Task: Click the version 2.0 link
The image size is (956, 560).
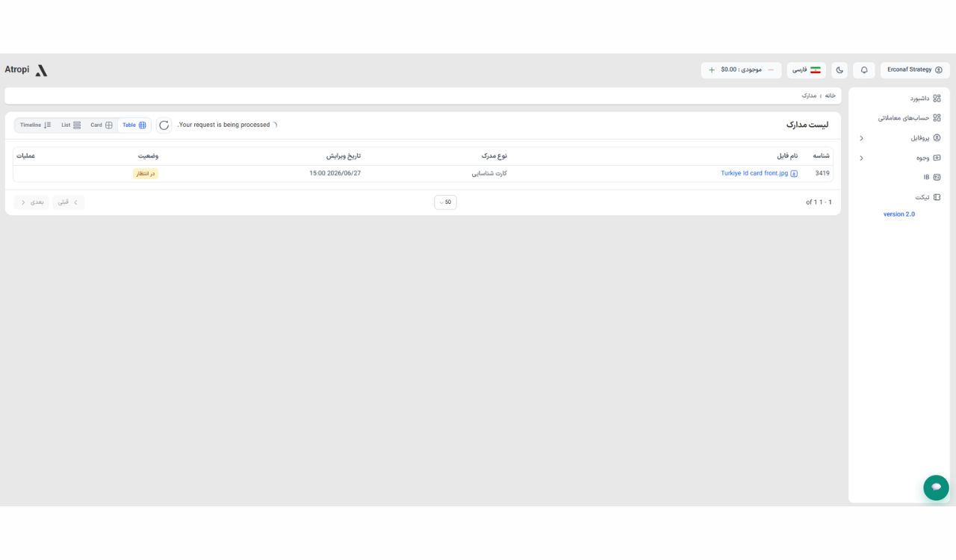Action: pyautogui.click(x=899, y=214)
